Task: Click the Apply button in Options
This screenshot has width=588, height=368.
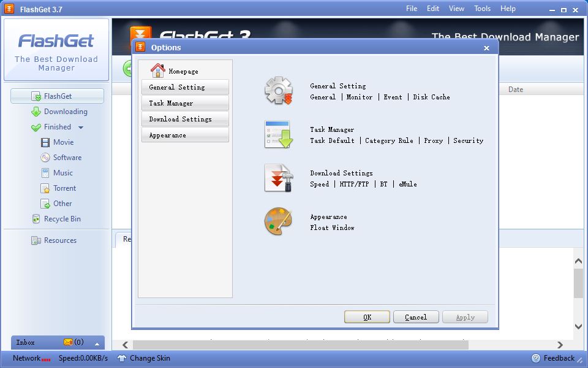Action: coord(465,317)
